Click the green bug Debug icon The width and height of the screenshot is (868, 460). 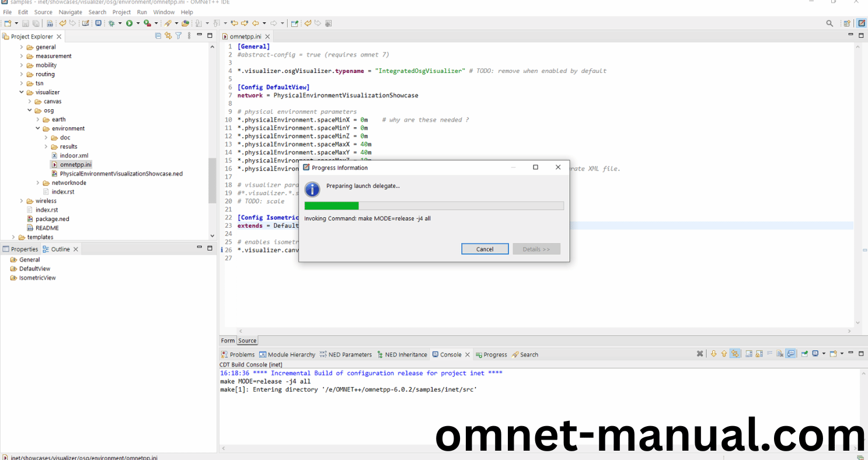111,23
